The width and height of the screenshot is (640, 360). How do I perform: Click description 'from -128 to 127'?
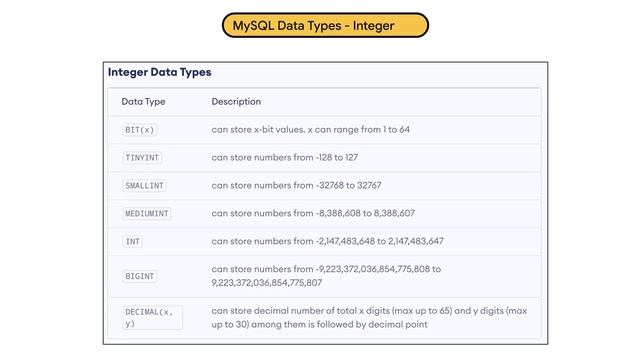(325, 158)
